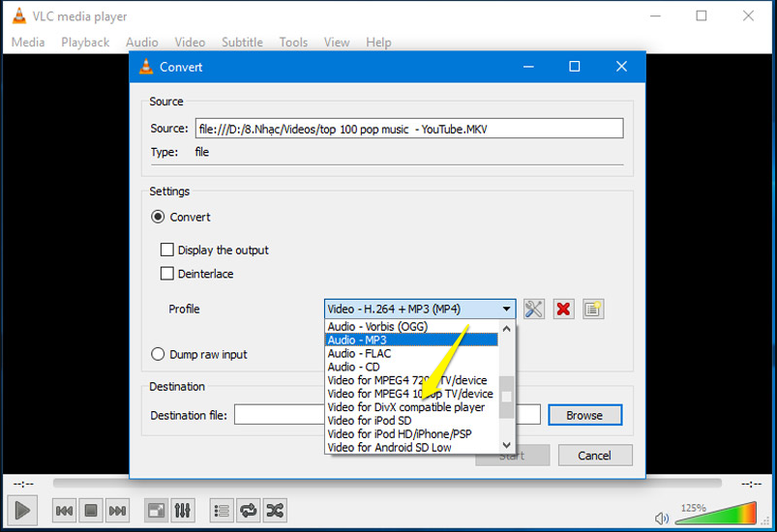Screen dimensions: 777x532
Task: Select the Convert radio button
Action: coord(158,217)
